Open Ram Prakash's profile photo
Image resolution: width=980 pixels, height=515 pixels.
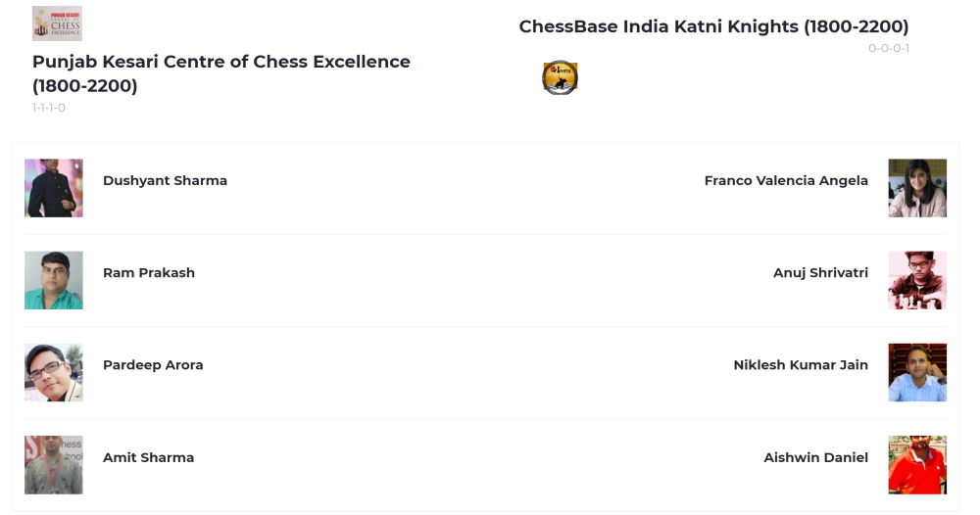pyautogui.click(x=54, y=280)
